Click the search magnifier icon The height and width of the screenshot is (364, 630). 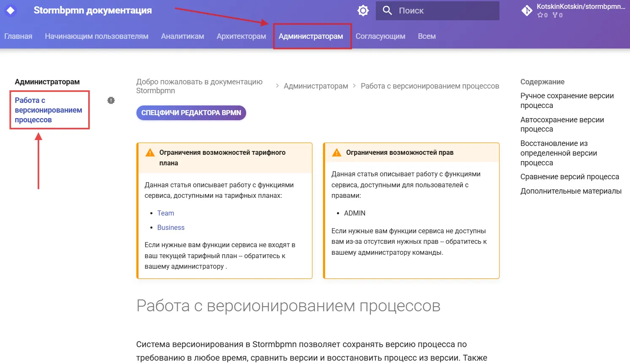[387, 11]
